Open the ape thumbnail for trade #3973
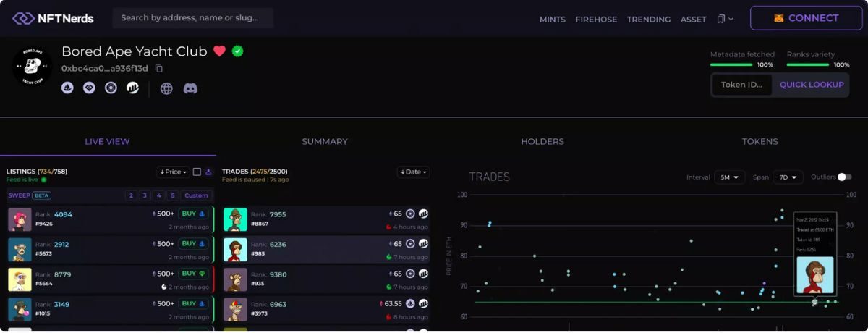Image resolution: width=868 pixels, height=333 pixels. (235, 310)
